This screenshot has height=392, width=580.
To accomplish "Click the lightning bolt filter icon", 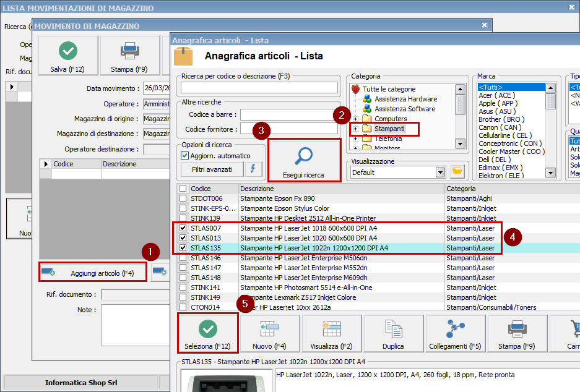I will tap(253, 169).
